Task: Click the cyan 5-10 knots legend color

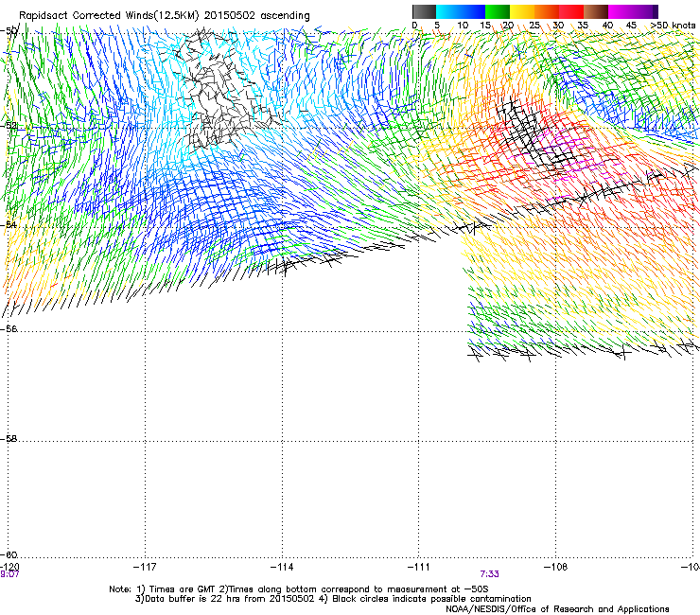Action: pos(448,11)
